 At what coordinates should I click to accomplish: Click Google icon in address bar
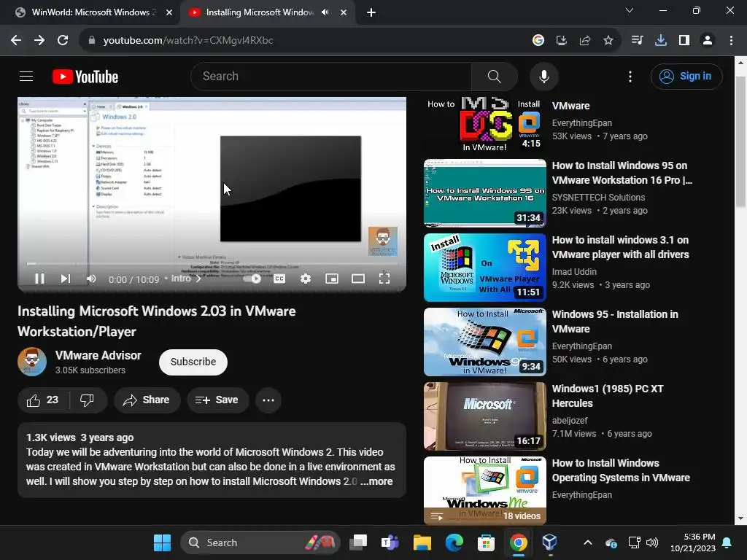pos(538,41)
